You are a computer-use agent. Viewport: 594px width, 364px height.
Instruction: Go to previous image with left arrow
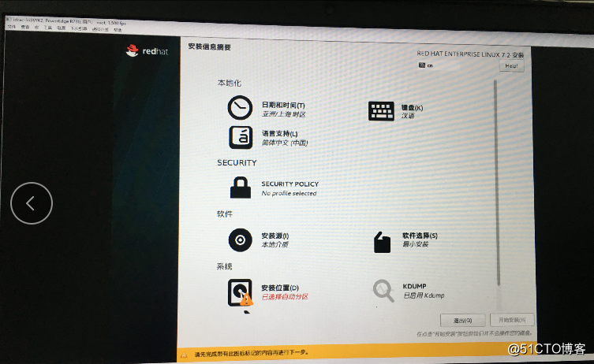pyautogui.click(x=32, y=203)
